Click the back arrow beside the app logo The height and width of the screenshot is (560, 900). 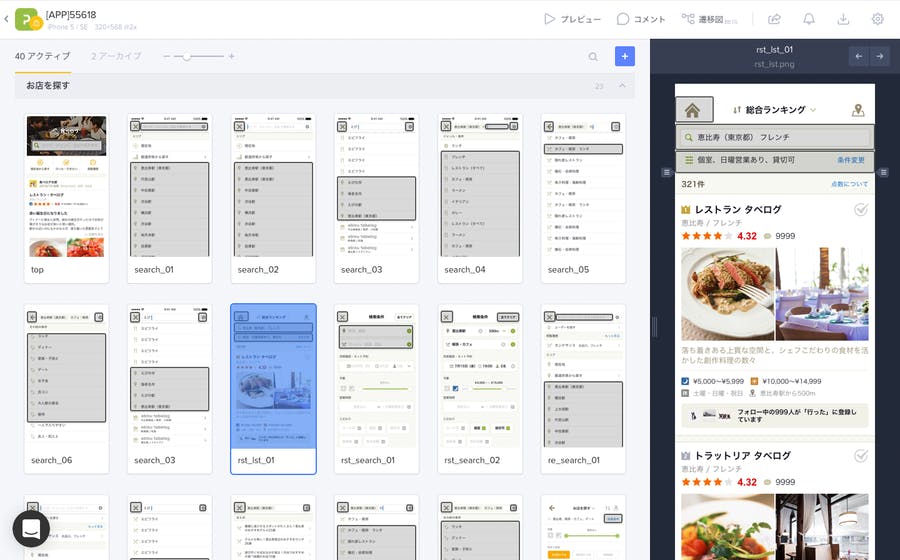(x=6, y=19)
